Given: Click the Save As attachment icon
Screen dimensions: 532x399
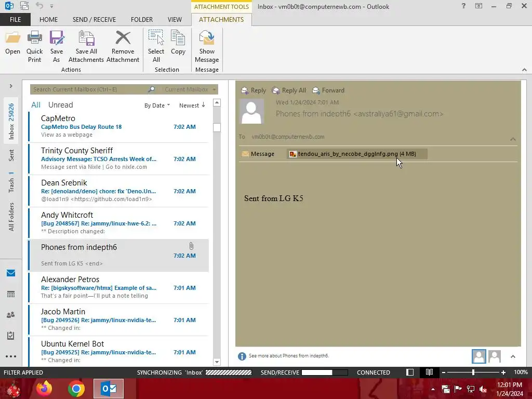Looking at the screenshot, I should click(x=56, y=46).
